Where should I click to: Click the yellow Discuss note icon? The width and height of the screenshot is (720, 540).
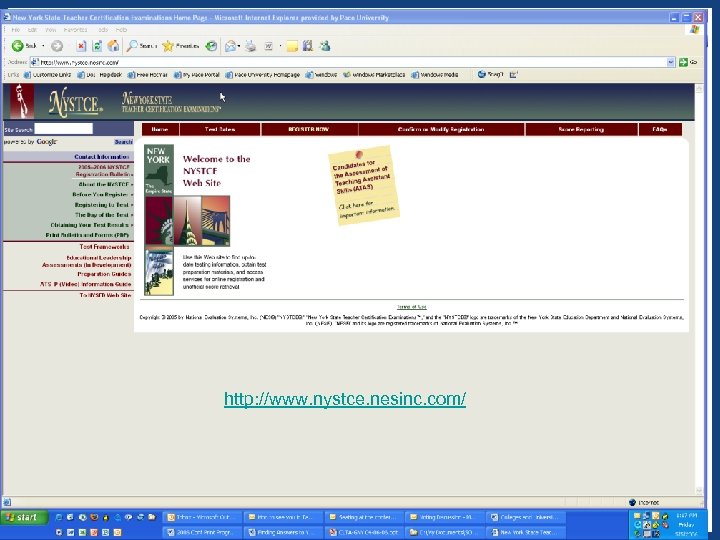pyautogui.click(x=292, y=46)
